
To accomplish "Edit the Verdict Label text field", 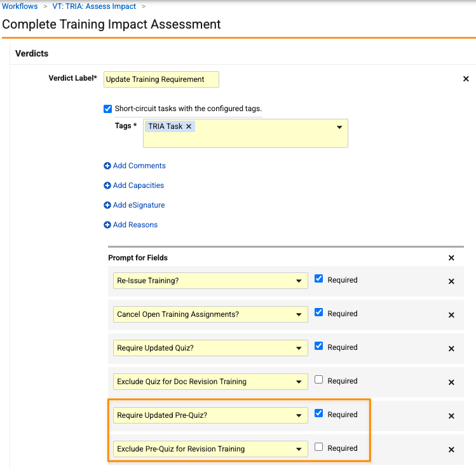I will coord(161,79).
